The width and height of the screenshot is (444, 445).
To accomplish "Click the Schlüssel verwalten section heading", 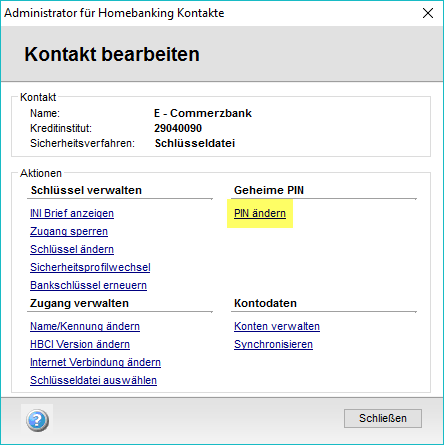I will tap(86, 190).
